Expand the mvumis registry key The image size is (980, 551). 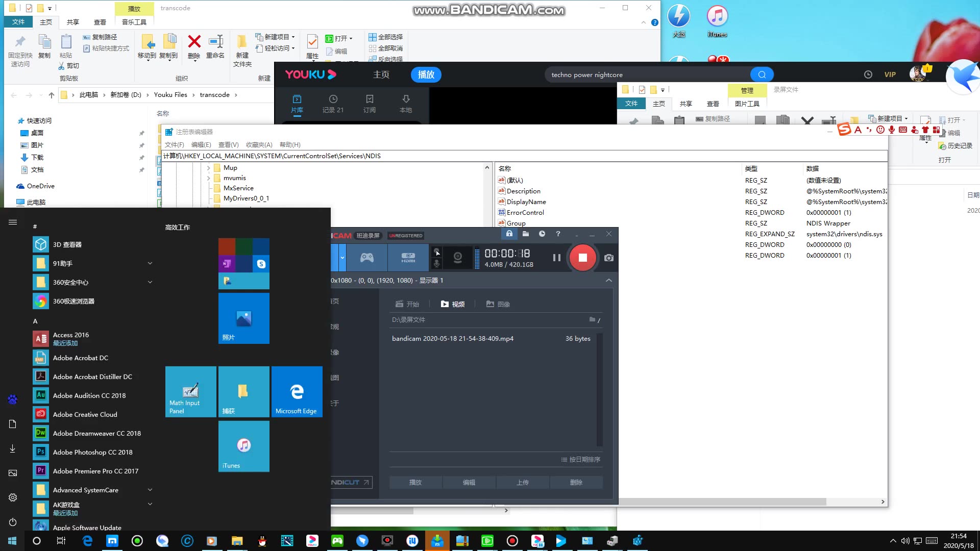208,178
